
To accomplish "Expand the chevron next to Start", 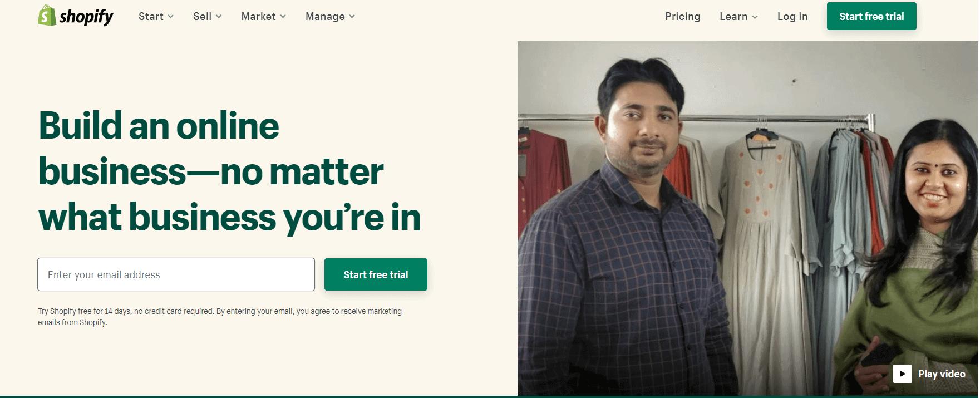I will pos(170,17).
